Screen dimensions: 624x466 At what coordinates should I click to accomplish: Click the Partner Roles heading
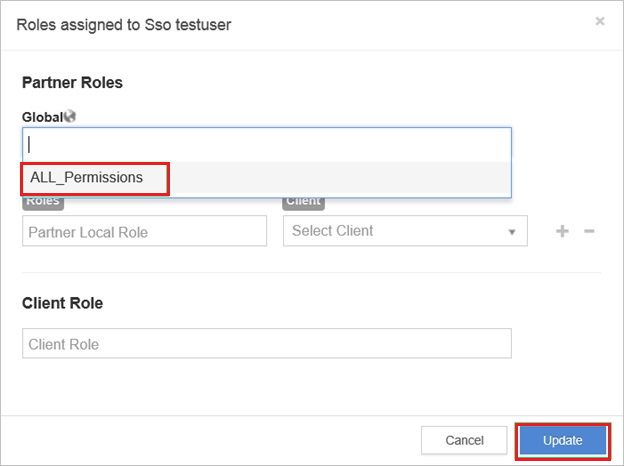(x=72, y=82)
